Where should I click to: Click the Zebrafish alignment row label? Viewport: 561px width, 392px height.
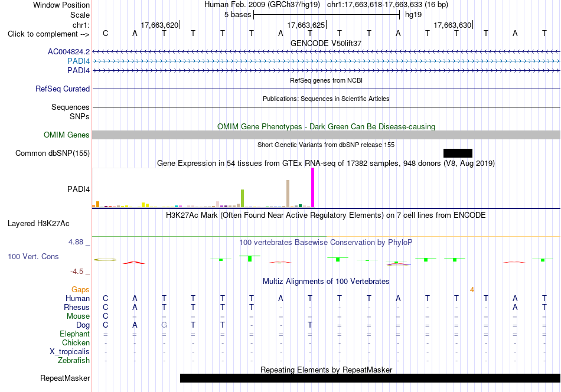[74, 361]
